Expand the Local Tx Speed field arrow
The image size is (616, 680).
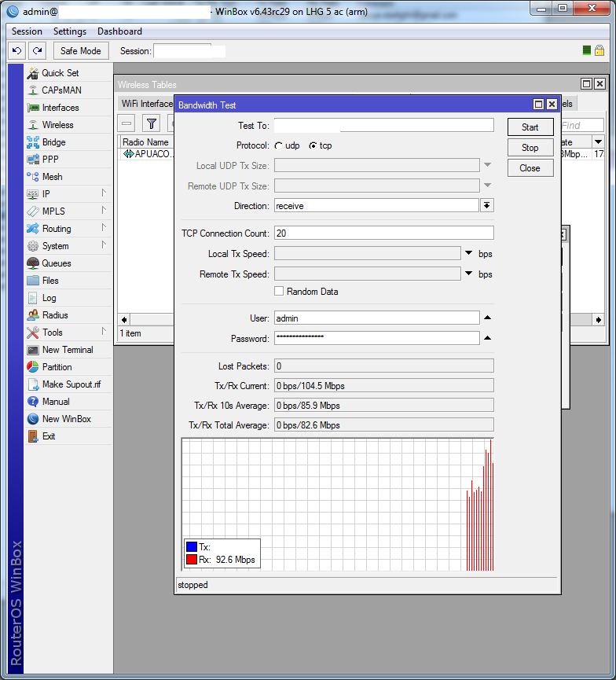click(468, 253)
